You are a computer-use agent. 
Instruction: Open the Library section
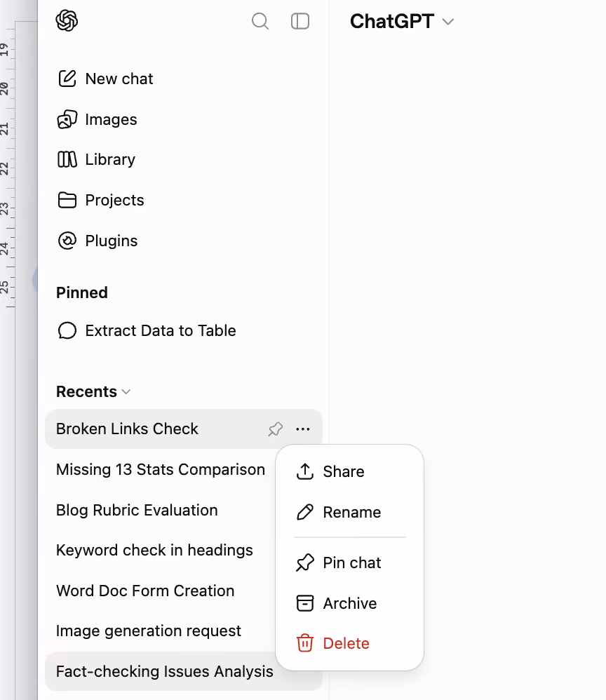tap(110, 159)
